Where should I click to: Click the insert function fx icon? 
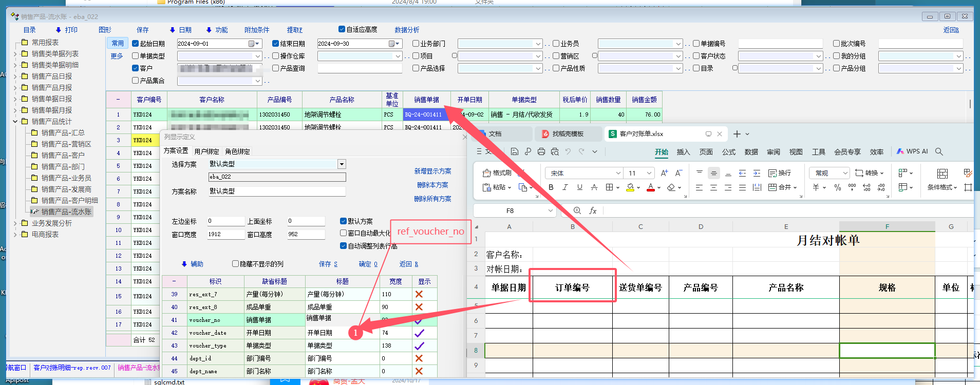coord(593,210)
